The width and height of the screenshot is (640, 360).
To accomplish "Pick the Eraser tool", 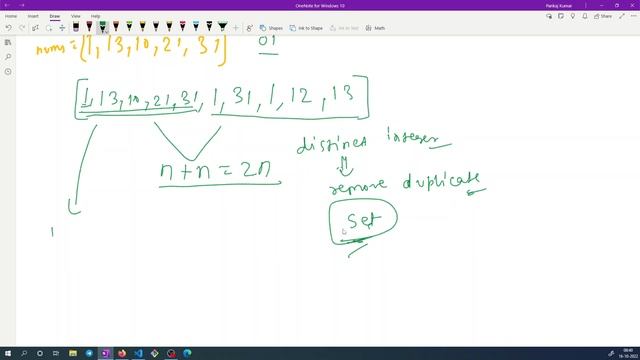I will [76, 27].
